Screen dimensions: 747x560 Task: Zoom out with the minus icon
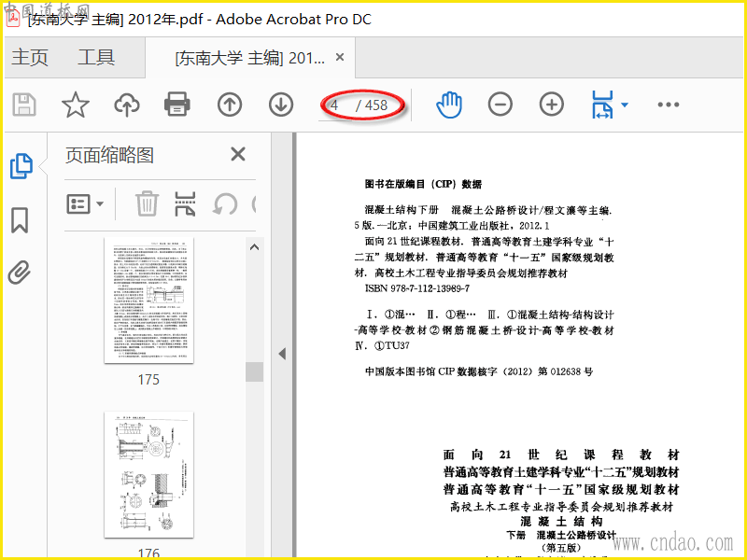tap(500, 105)
